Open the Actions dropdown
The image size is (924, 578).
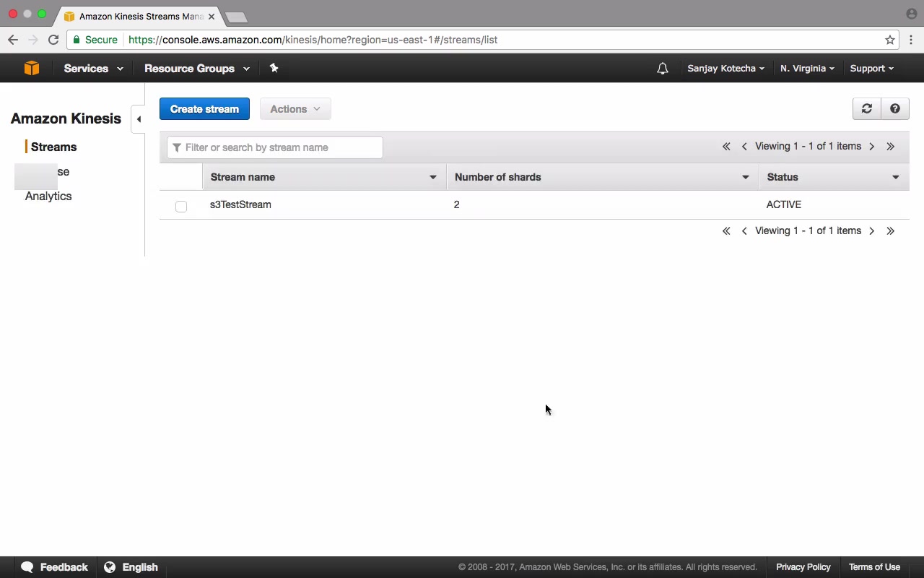(295, 109)
